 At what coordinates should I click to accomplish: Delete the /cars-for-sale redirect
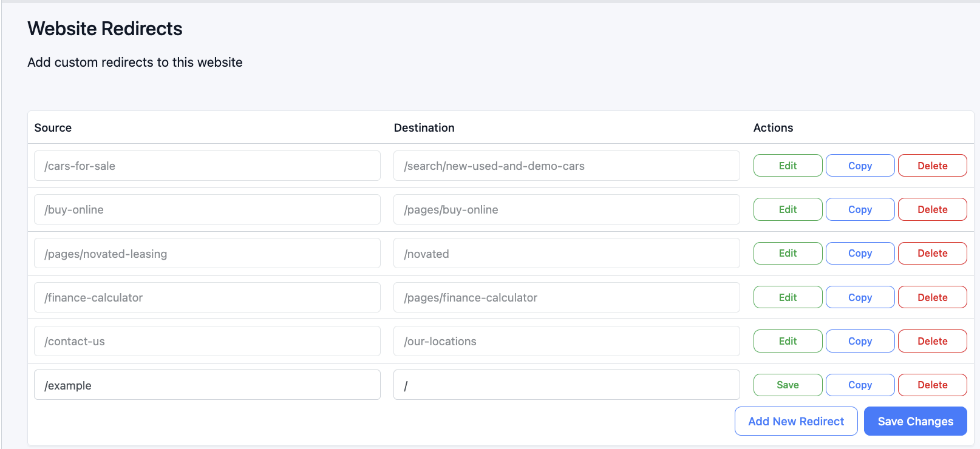click(x=932, y=166)
